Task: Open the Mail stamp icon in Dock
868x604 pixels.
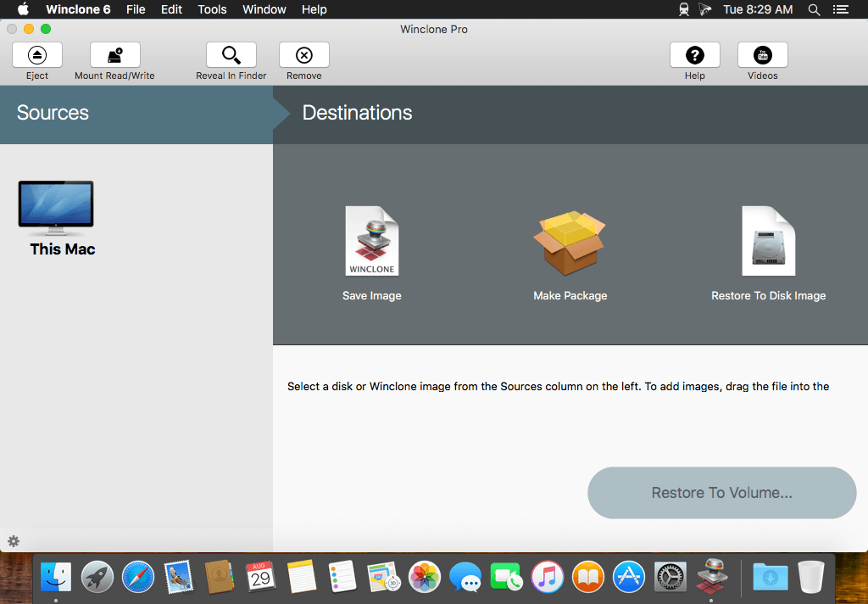Action: tap(179, 577)
